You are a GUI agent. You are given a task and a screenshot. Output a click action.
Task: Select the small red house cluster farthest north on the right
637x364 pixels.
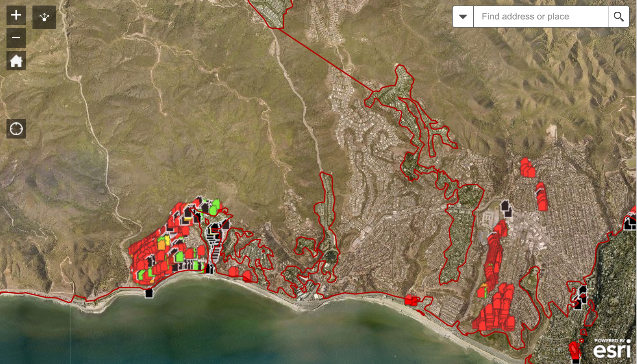[x=527, y=168]
